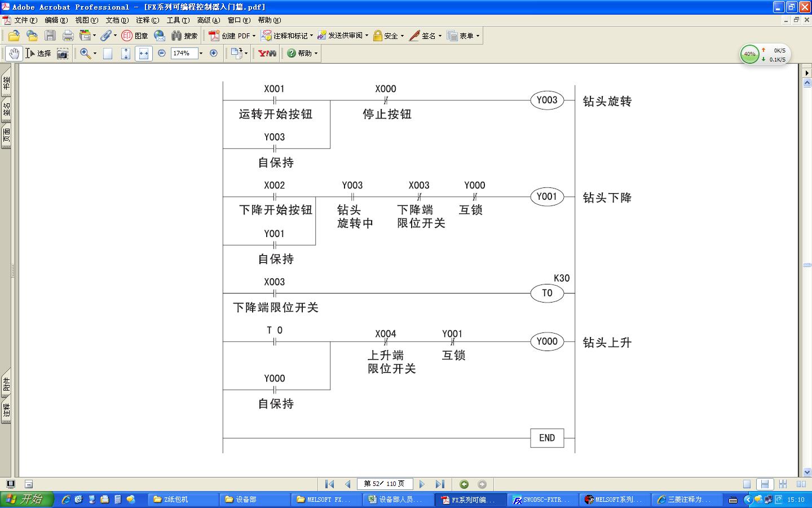The width and height of the screenshot is (812, 508).
Task: Zoom out with the minus button
Action: click(x=162, y=53)
